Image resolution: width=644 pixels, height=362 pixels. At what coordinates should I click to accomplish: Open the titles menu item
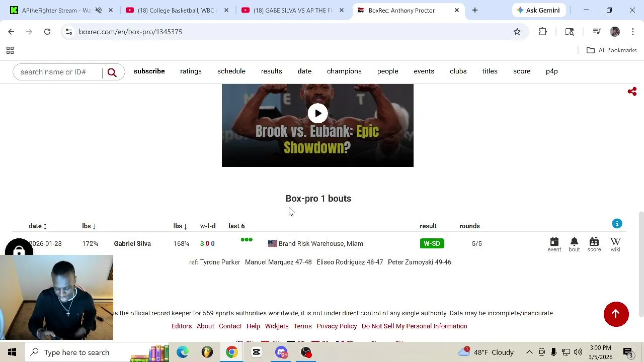490,71
